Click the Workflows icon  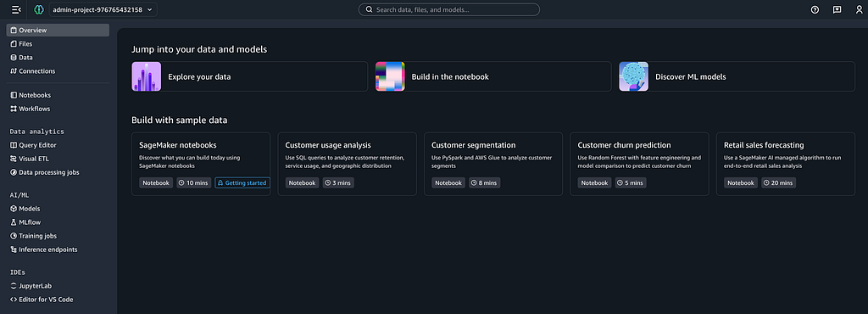[14, 109]
